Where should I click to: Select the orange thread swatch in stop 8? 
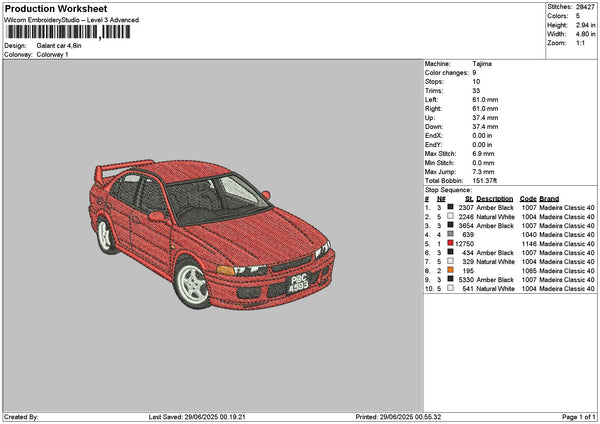(451, 270)
